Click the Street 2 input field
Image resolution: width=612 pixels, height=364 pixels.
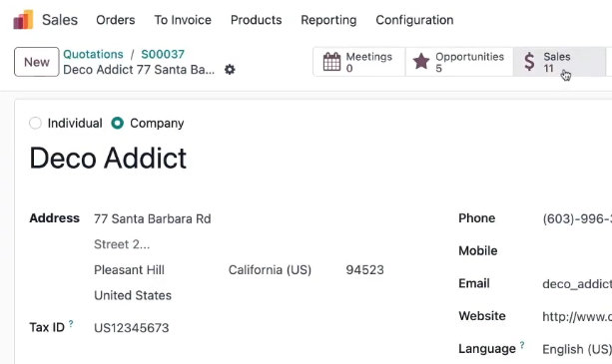coord(239,244)
